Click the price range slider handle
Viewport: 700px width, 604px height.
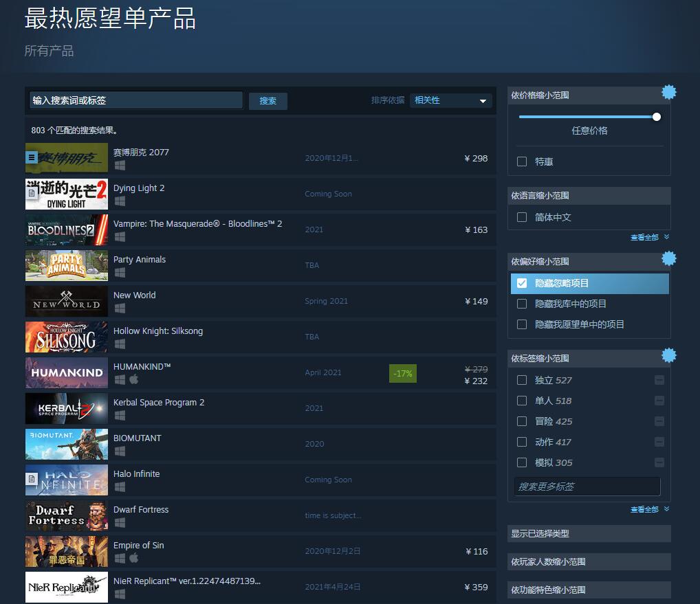point(656,117)
